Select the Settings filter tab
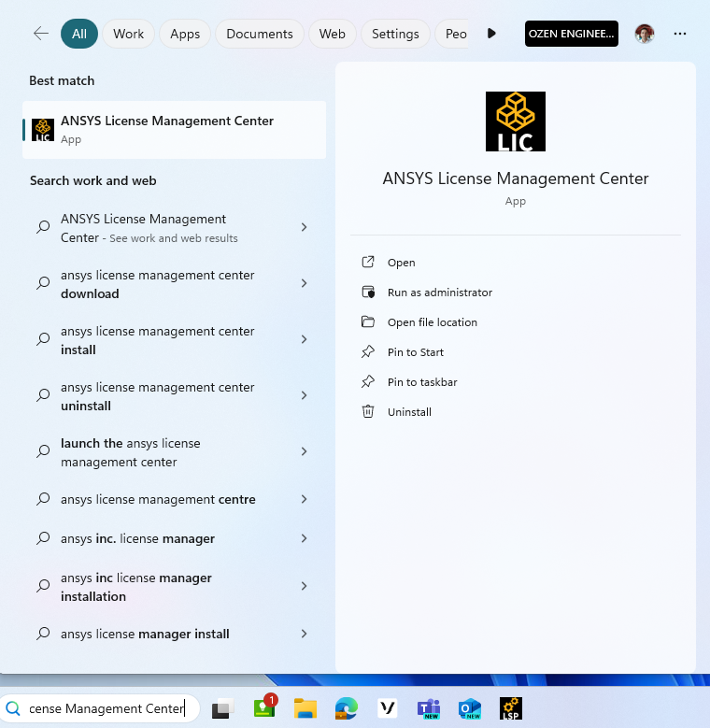The height and width of the screenshot is (728, 710). point(395,34)
